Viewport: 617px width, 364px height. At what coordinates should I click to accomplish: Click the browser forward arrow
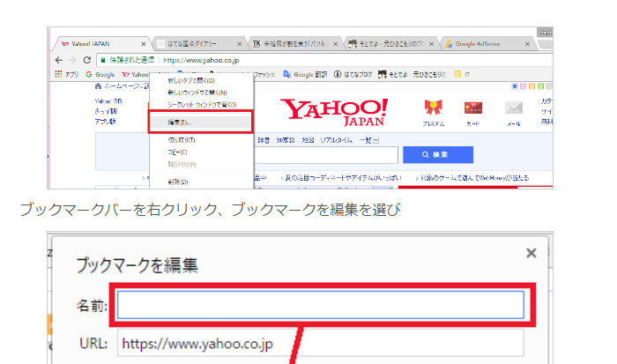click(x=73, y=60)
